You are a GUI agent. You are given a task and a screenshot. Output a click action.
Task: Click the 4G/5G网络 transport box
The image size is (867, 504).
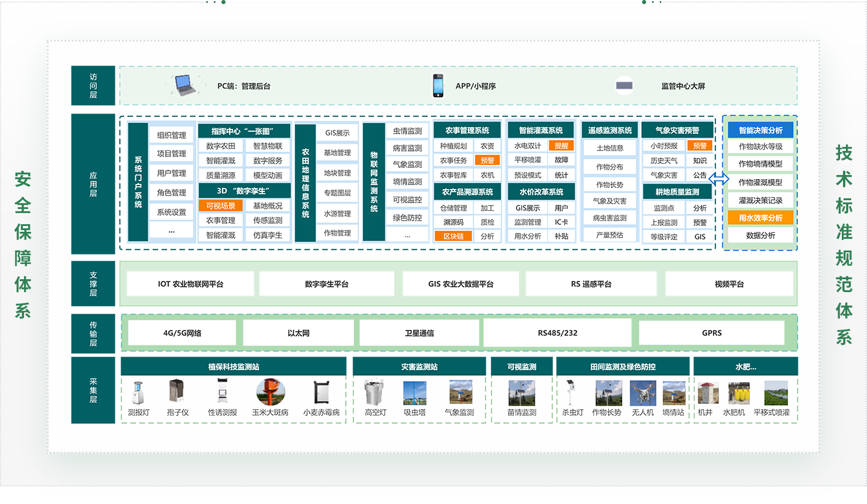pyautogui.click(x=182, y=333)
